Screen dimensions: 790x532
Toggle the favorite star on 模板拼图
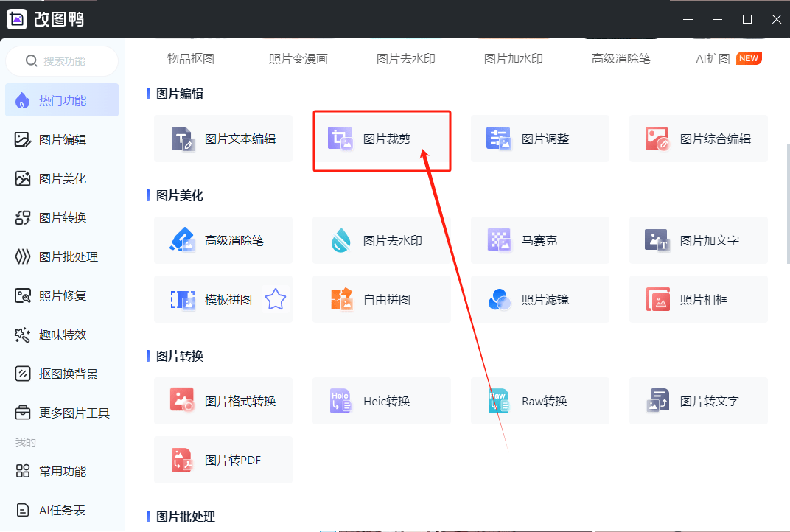click(x=276, y=299)
